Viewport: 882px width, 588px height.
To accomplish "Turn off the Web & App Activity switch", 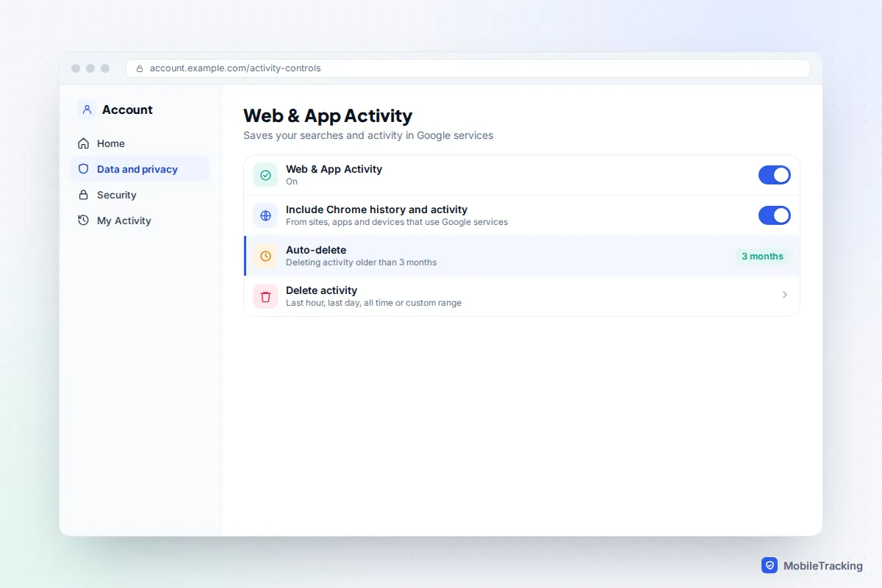I will point(775,175).
